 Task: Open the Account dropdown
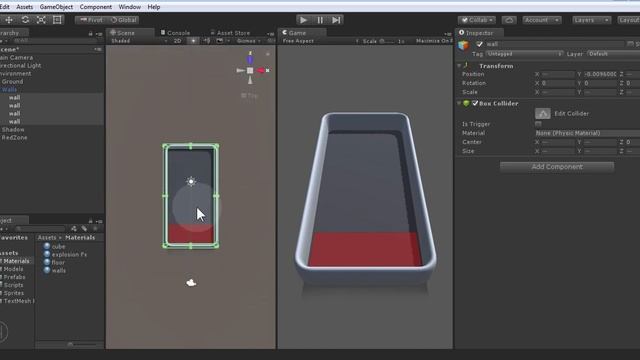coord(542,20)
